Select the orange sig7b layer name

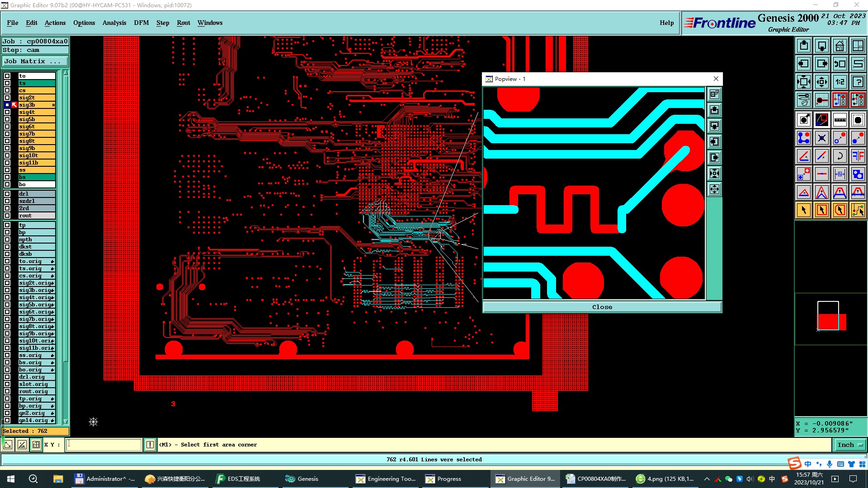(37, 134)
